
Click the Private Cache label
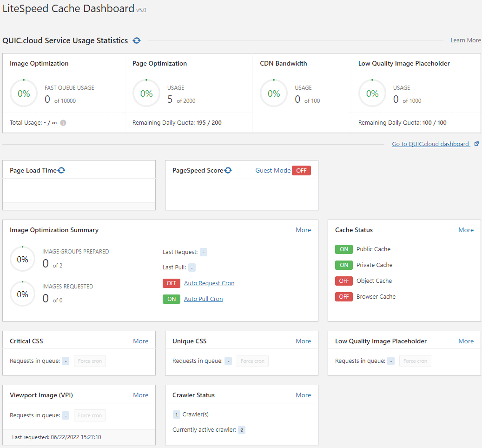[374, 265]
